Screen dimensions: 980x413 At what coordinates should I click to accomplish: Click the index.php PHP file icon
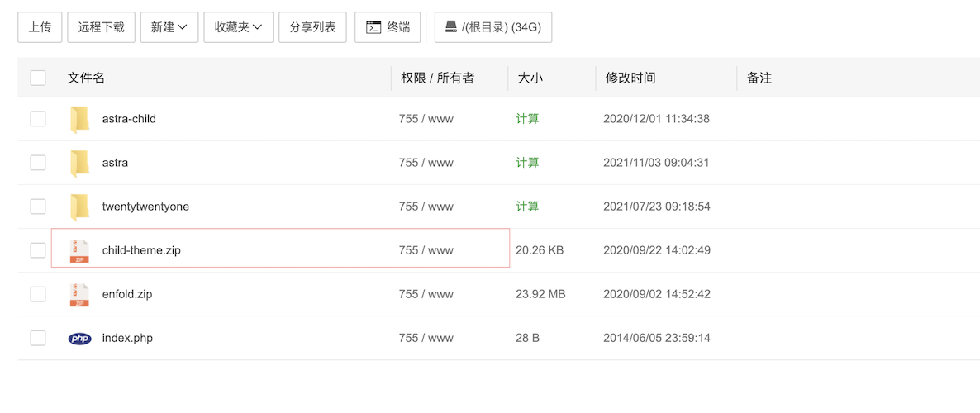pos(79,338)
